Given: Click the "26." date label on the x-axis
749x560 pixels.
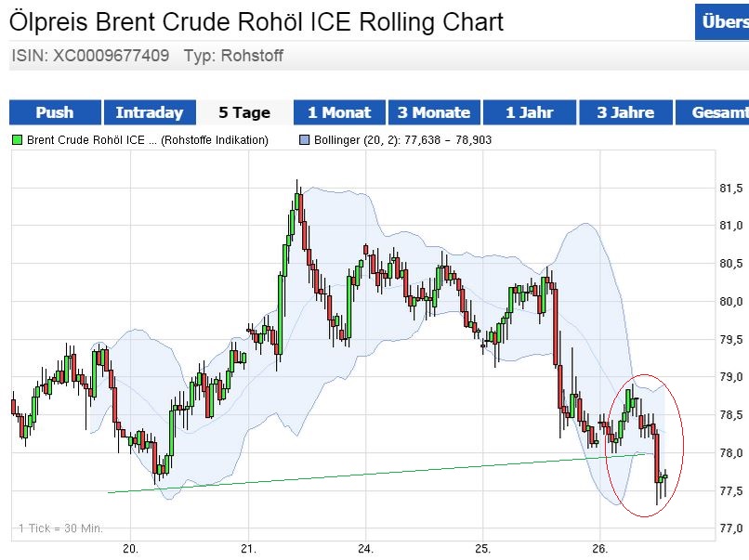Looking at the screenshot, I should (x=602, y=547).
